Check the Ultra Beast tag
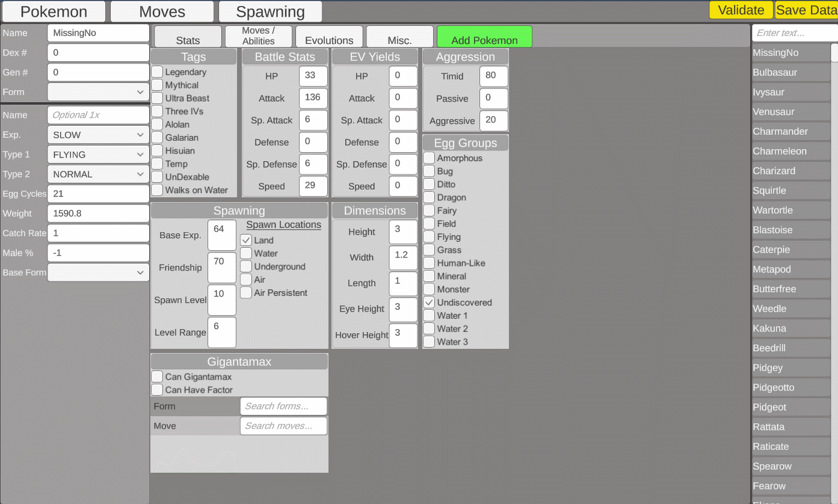This screenshot has height=504, width=838. [x=157, y=98]
